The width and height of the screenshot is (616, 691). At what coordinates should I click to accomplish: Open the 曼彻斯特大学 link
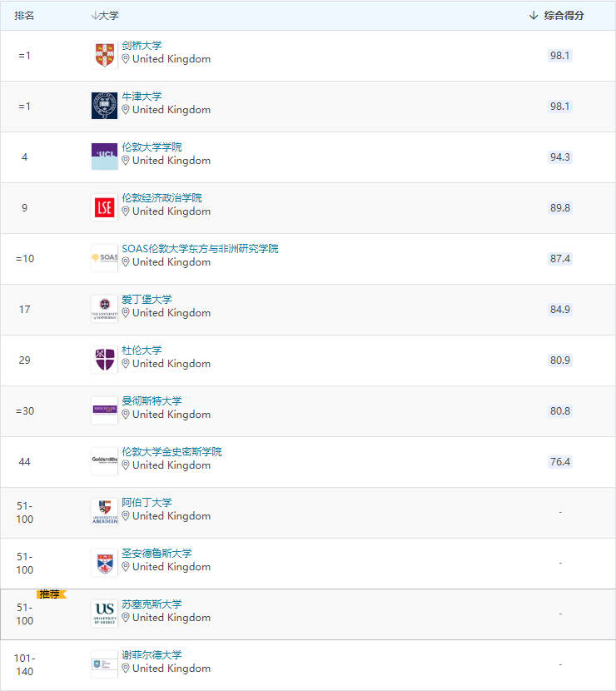[x=152, y=400]
